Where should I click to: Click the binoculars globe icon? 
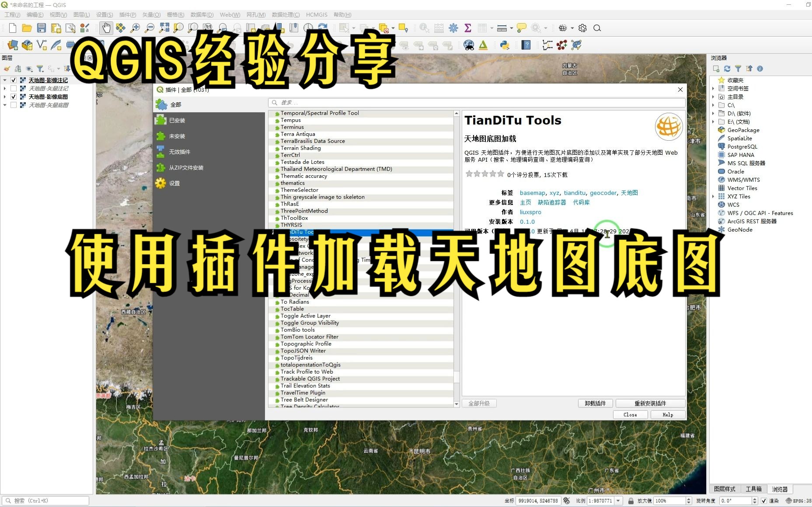[469, 45]
